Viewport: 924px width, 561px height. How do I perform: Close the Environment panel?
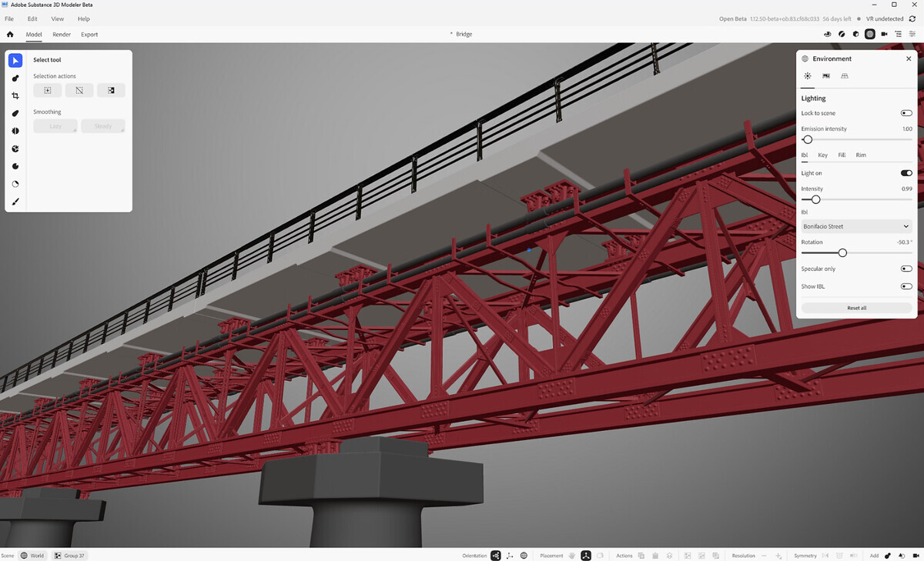(909, 58)
